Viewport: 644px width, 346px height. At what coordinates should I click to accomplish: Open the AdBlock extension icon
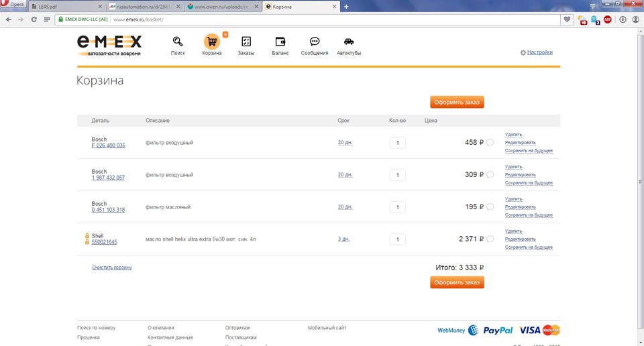[x=608, y=19]
